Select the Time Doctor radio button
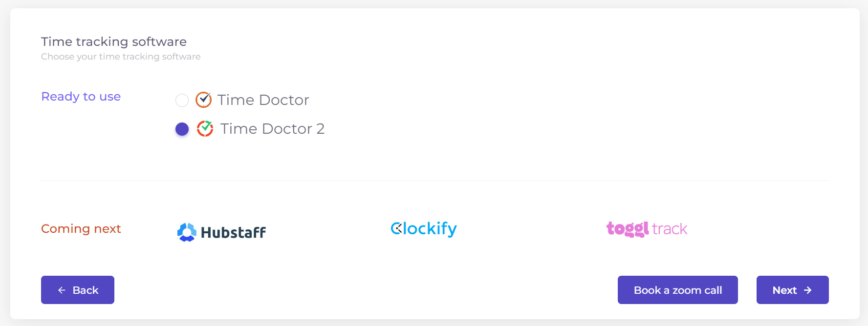This screenshot has height=326, width=868. pos(182,100)
